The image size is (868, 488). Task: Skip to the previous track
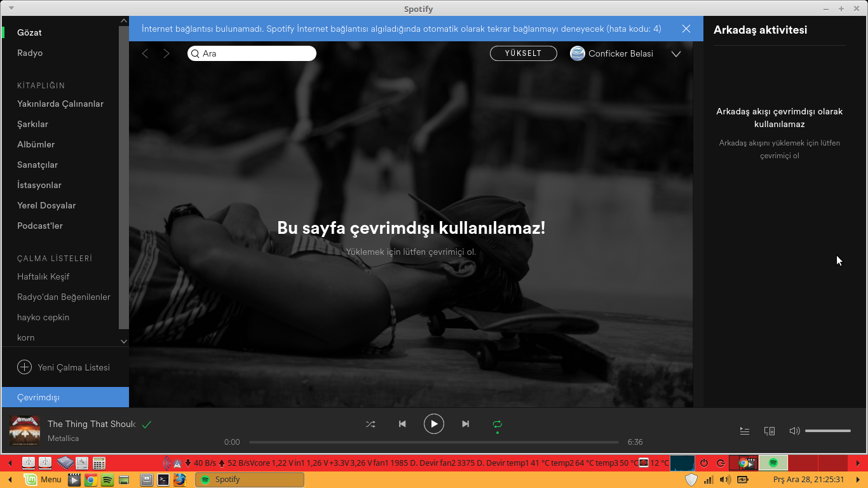[x=402, y=424]
